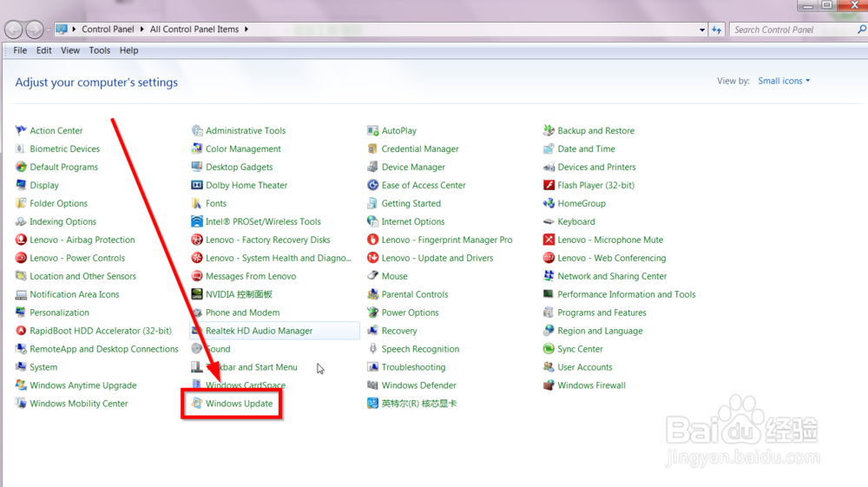868x487 pixels.
Task: Open the Region and Language link
Action: coord(600,331)
